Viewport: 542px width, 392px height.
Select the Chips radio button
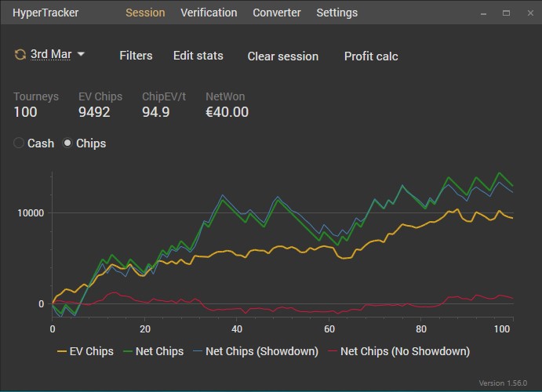(x=67, y=143)
